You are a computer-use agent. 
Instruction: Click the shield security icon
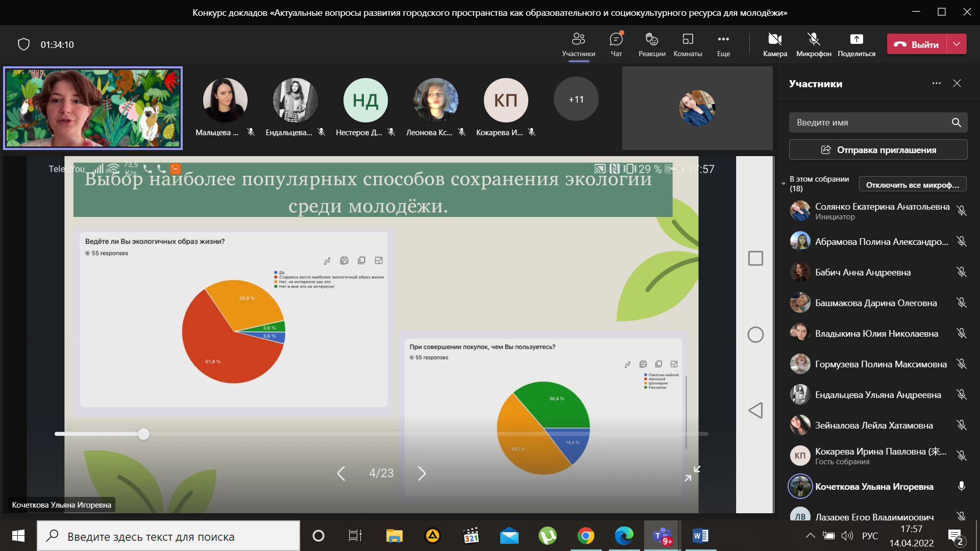pos(23,44)
